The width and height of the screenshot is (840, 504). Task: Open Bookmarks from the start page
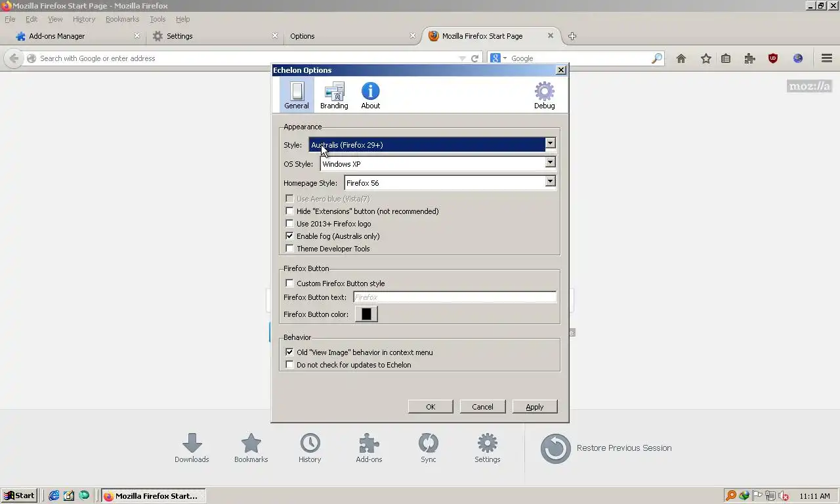251,448
